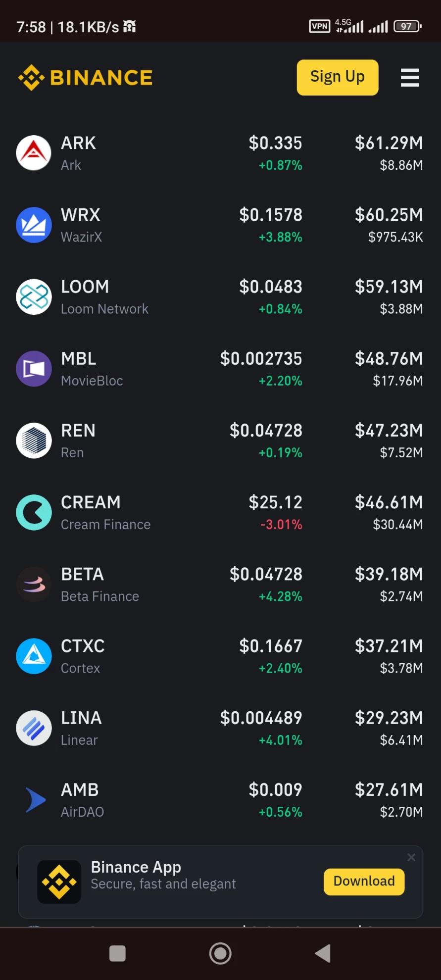
Task: Tap the WazirX coin icon
Action: point(34,225)
